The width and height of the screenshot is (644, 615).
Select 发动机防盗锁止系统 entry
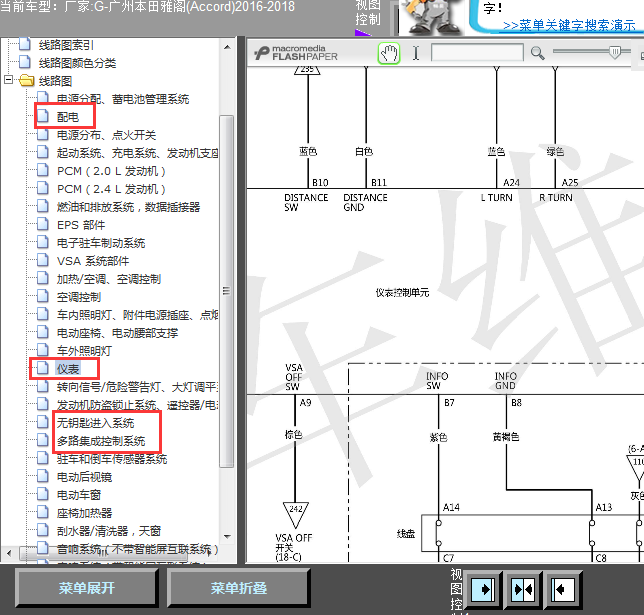[x=137, y=405]
